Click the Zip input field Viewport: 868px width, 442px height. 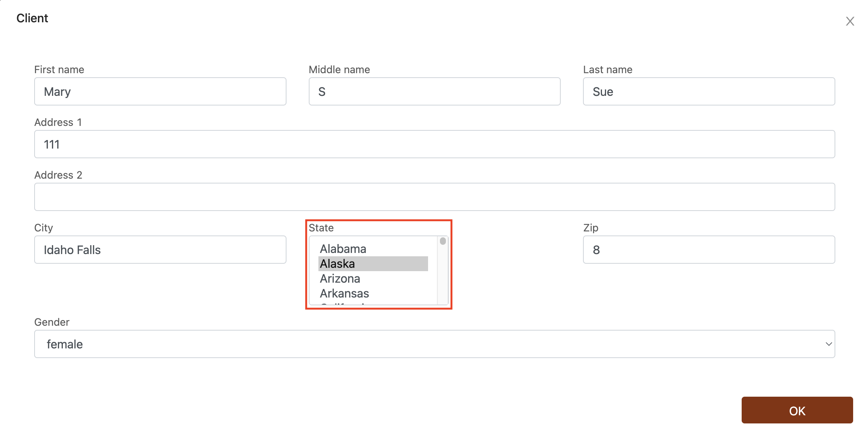coord(709,250)
